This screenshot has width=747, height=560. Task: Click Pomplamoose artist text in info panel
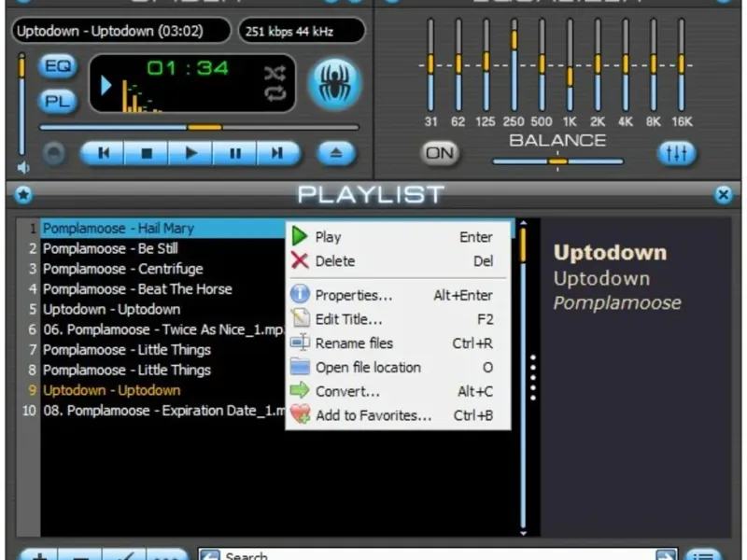click(617, 302)
